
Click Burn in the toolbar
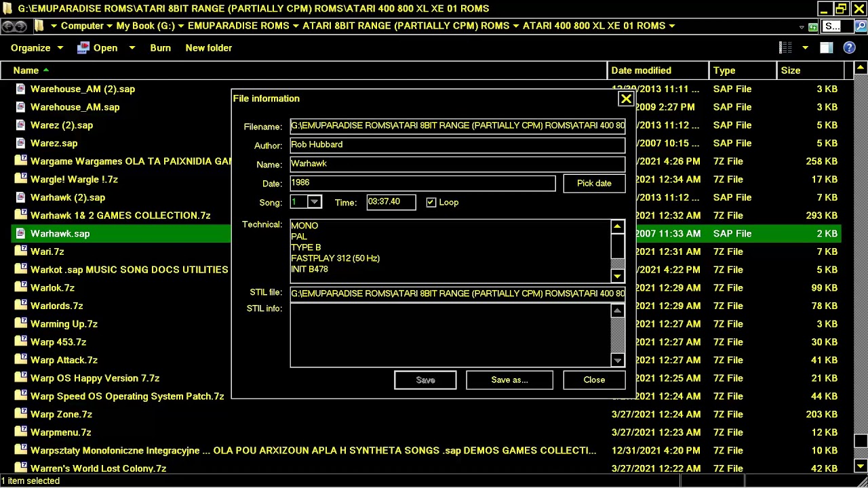pyautogui.click(x=160, y=48)
